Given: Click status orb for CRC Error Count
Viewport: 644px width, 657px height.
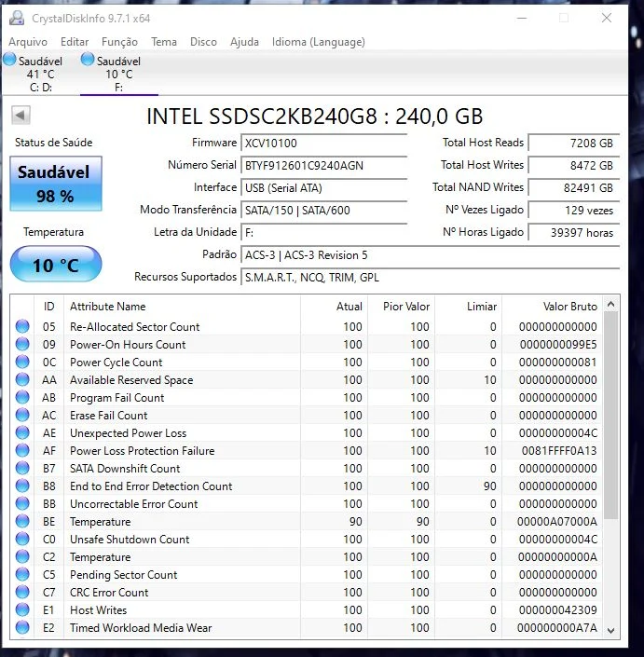Looking at the screenshot, I should point(22,592).
